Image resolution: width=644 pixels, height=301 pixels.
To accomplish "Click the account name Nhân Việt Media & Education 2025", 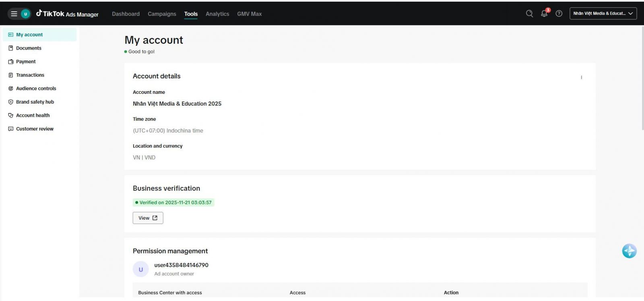I will (x=177, y=104).
